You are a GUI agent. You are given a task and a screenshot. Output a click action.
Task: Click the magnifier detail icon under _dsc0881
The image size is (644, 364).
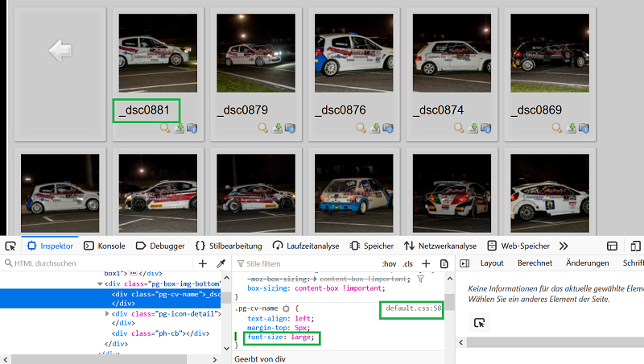click(165, 128)
